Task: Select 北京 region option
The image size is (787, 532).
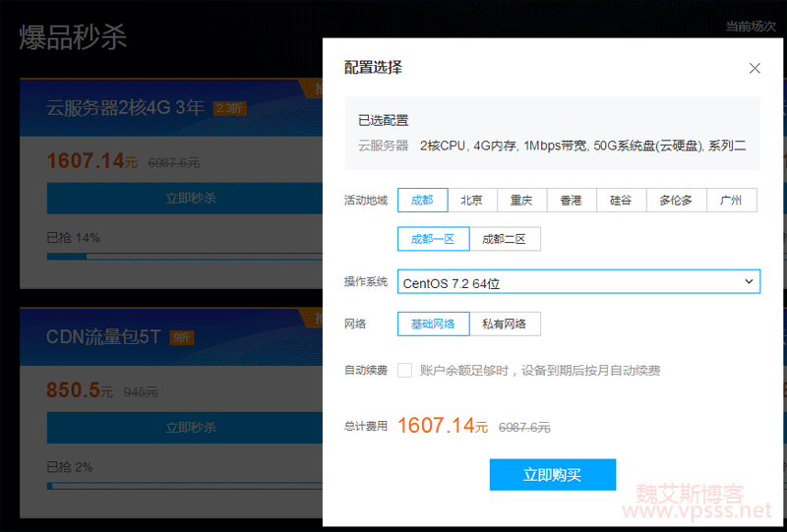Action: [x=471, y=201]
